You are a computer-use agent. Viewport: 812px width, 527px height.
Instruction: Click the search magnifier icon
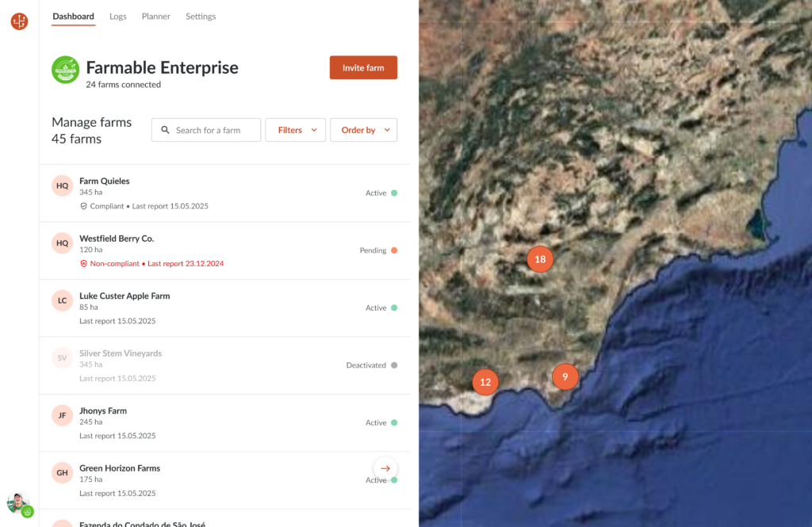[x=165, y=130]
